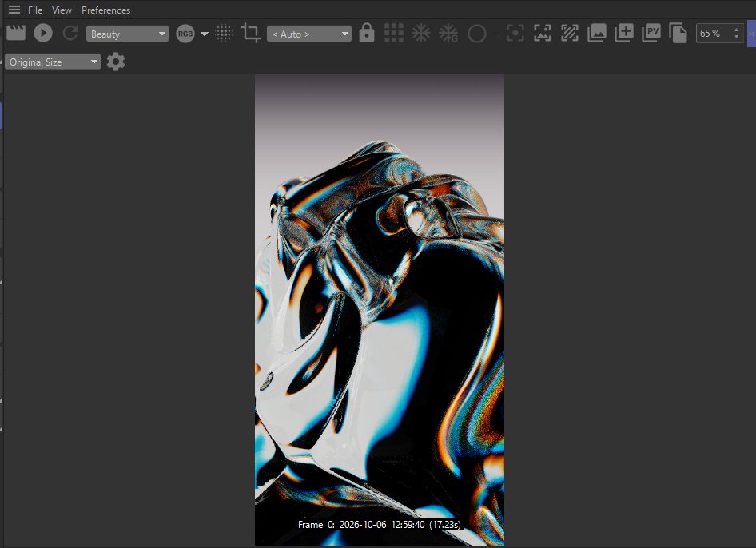Enable the crop region render tool
The width and height of the screenshot is (756, 548).
tap(251, 34)
